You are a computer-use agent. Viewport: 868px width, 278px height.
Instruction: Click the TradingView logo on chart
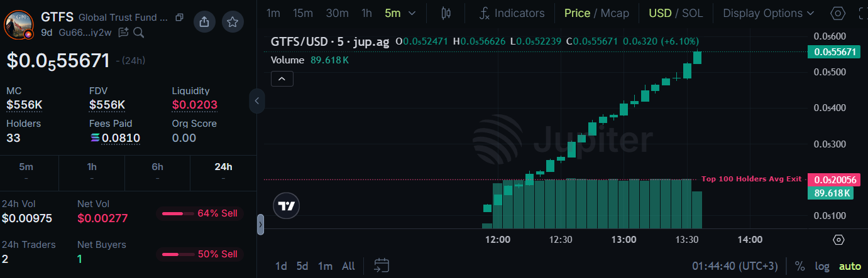[x=287, y=206]
